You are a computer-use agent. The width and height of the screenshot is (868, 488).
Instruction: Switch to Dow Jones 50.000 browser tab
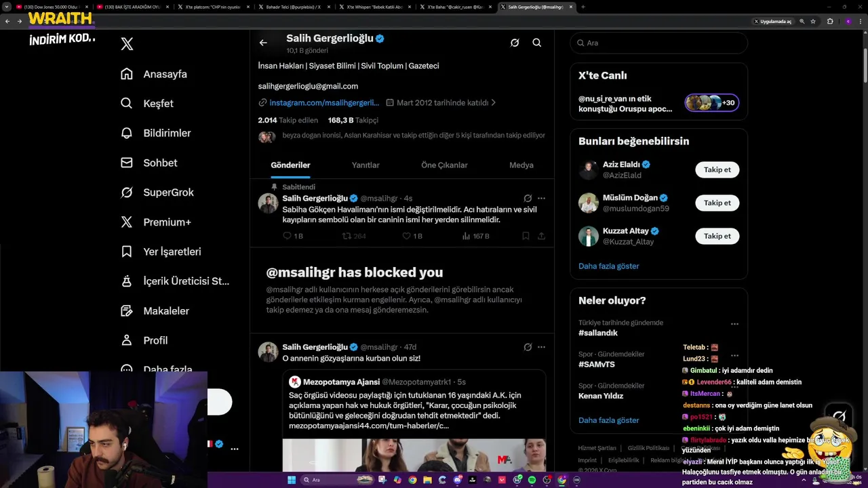click(x=52, y=7)
